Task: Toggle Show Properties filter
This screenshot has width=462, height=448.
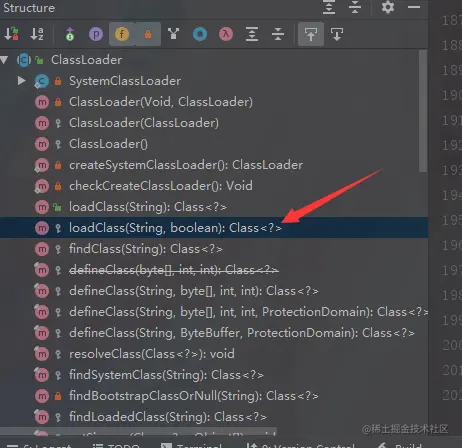Action: tap(96, 34)
